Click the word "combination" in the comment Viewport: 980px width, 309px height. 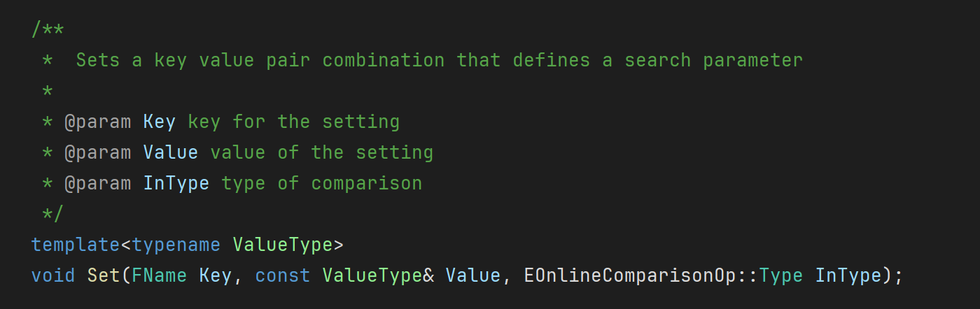coord(384,60)
